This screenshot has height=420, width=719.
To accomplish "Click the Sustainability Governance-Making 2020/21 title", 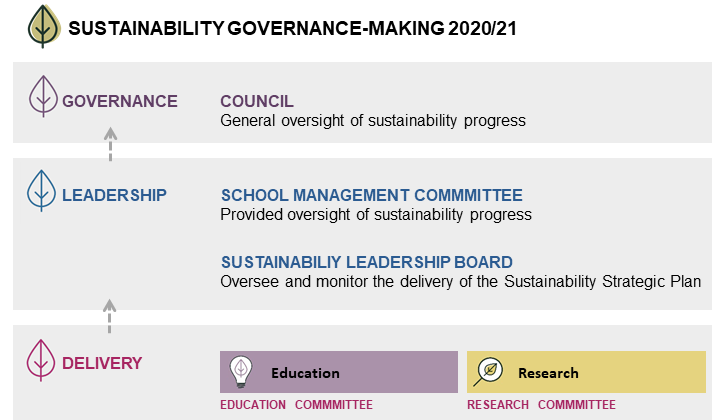I will (292, 30).
